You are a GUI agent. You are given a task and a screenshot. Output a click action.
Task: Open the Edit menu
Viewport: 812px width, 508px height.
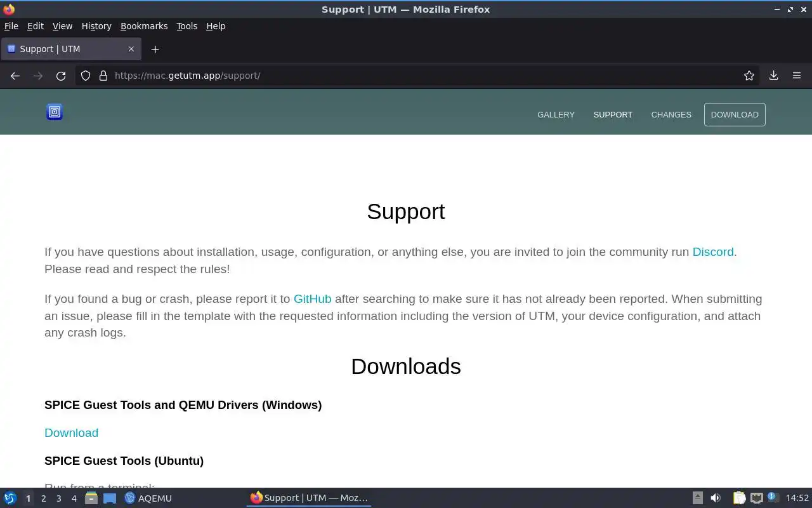[36, 26]
